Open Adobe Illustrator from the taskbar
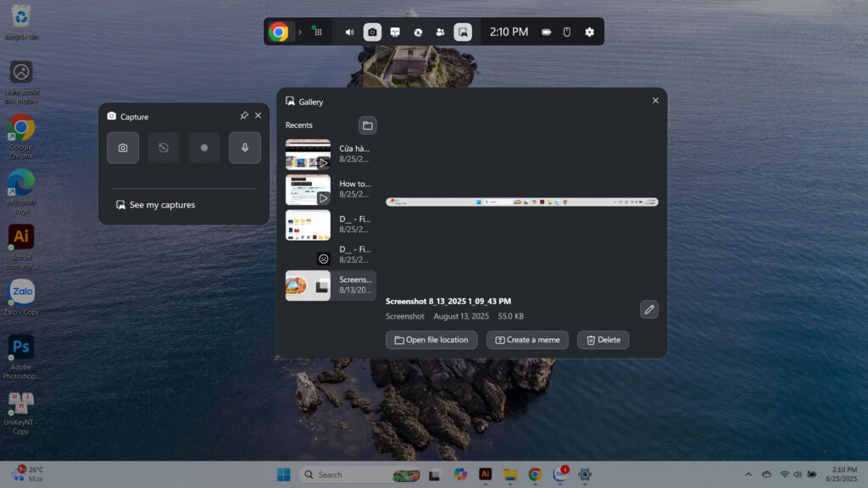868x488 pixels. (x=486, y=474)
